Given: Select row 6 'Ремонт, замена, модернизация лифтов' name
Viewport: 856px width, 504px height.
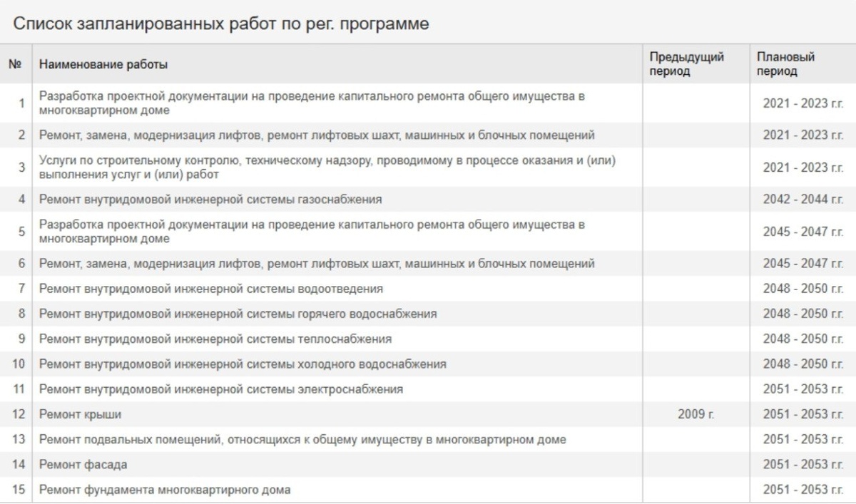Looking at the screenshot, I should click(317, 264).
